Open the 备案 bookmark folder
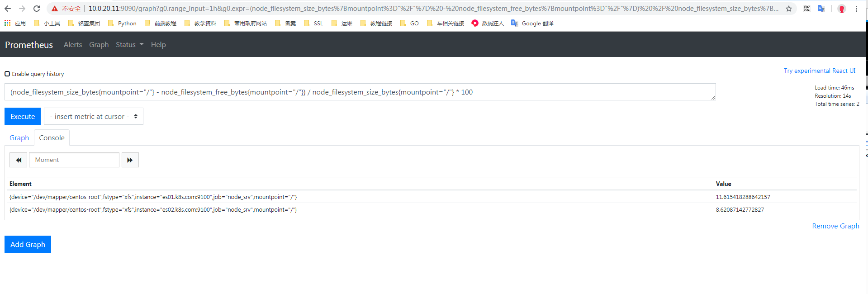Screen dimensions: 868x294 [x=285, y=23]
